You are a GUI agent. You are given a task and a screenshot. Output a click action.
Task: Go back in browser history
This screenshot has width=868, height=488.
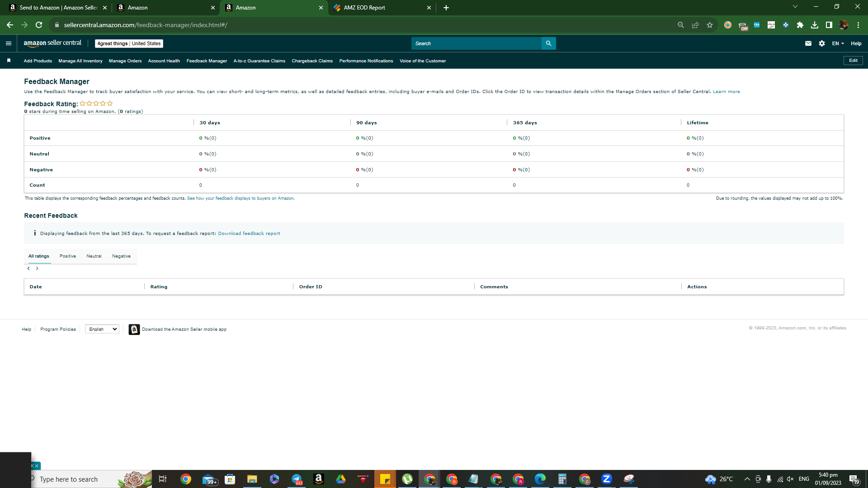[10, 25]
